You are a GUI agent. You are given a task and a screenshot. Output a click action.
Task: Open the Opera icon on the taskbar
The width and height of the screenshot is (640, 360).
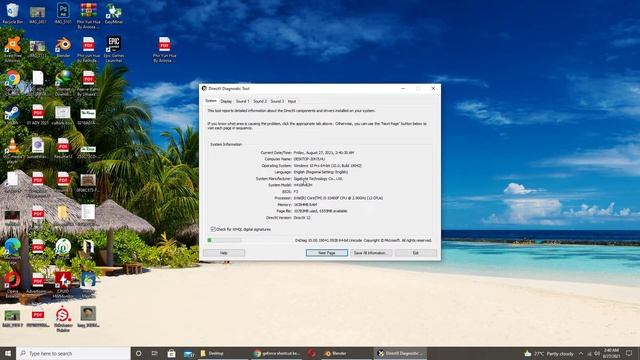[x=312, y=353]
